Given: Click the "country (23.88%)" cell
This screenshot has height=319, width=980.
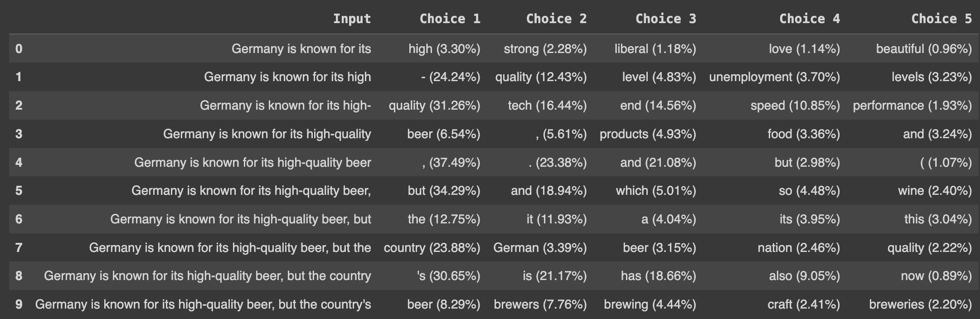Looking at the screenshot, I should point(432,248).
